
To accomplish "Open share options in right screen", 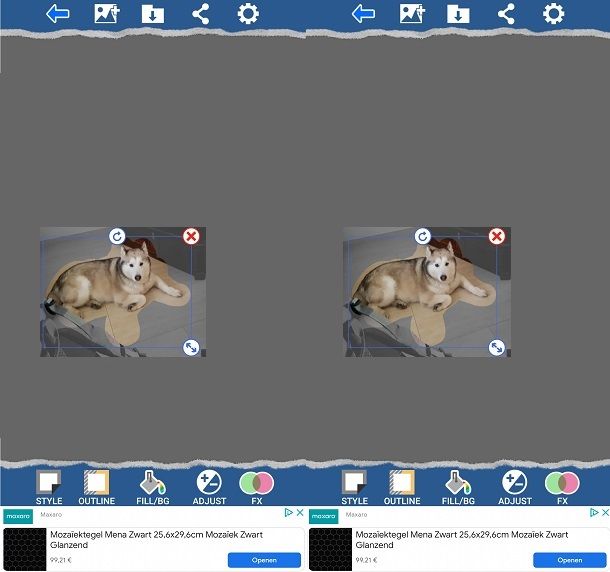I will 506,14.
